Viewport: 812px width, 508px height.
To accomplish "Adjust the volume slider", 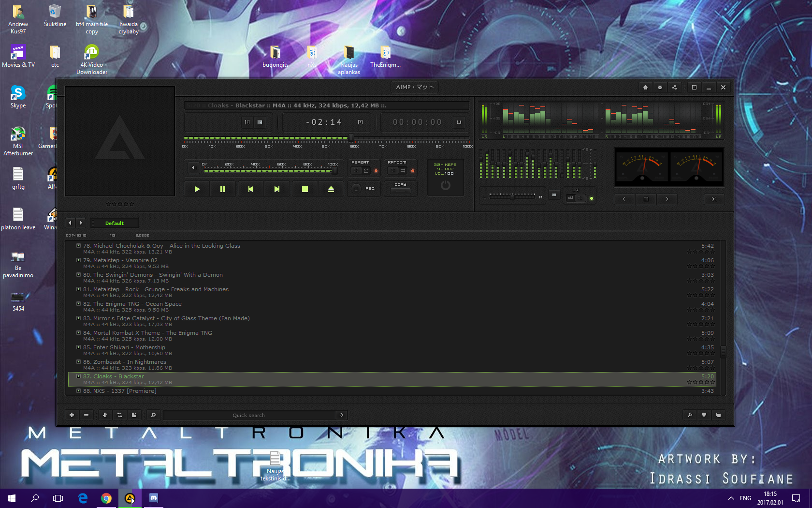I will coord(270,170).
